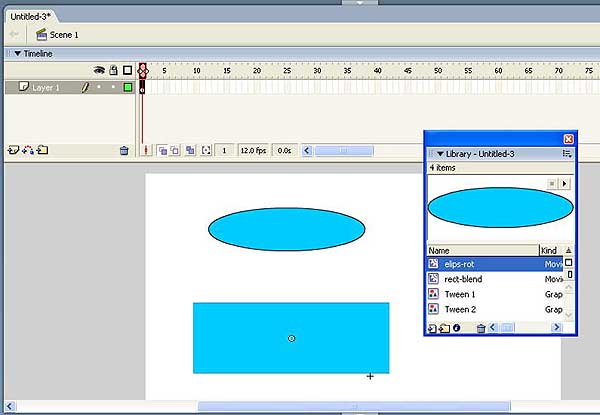Screen dimensions: 600x415
Task: Toggle show all layers as outlines
Action: [x=127, y=71]
